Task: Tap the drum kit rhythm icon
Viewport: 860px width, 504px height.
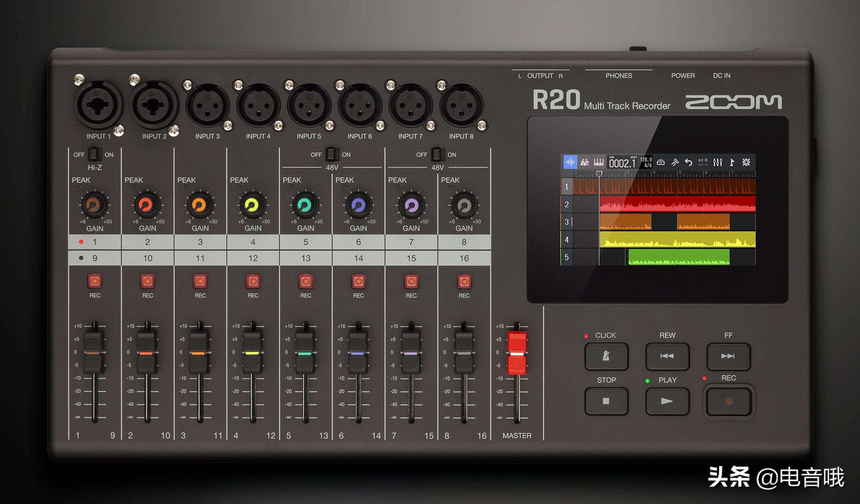Action: pyautogui.click(x=584, y=162)
